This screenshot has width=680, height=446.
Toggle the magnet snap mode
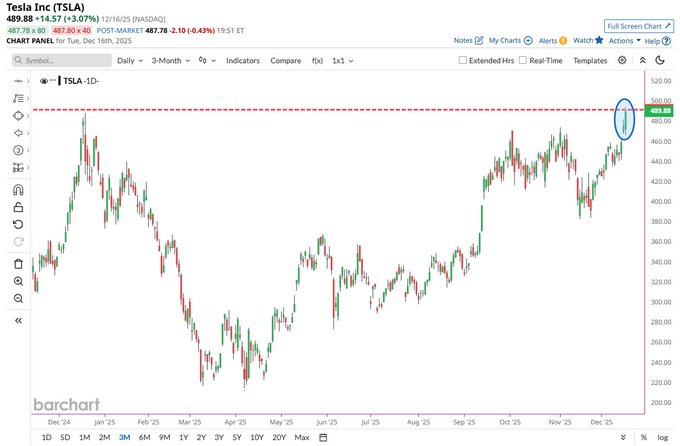pos(18,190)
